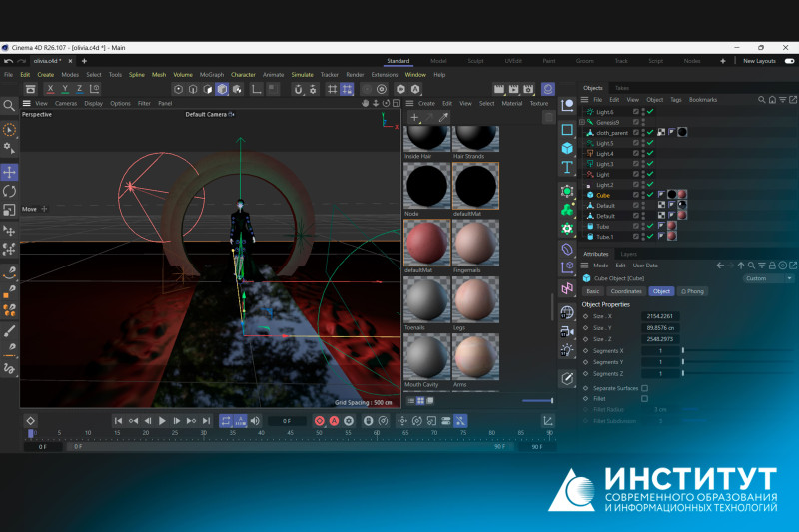799x532 pixels.
Task: Click the magnifier search icon at top left
Action: [9, 105]
